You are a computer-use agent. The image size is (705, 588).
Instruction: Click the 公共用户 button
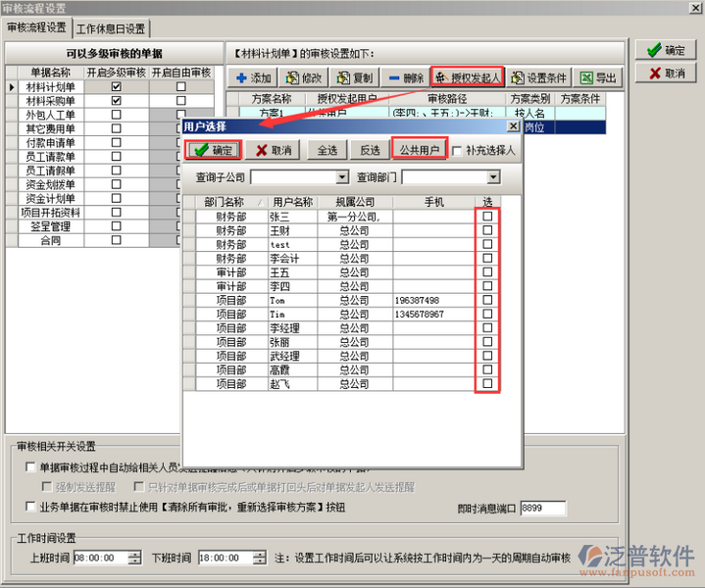tap(418, 150)
